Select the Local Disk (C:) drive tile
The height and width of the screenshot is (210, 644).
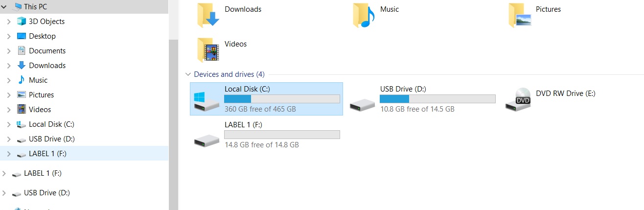click(266, 99)
